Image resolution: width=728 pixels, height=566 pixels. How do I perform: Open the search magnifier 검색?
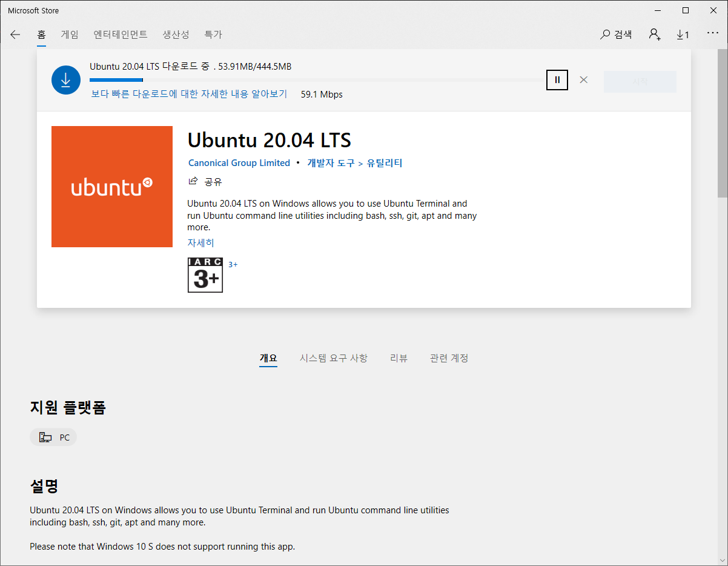click(616, 35)
